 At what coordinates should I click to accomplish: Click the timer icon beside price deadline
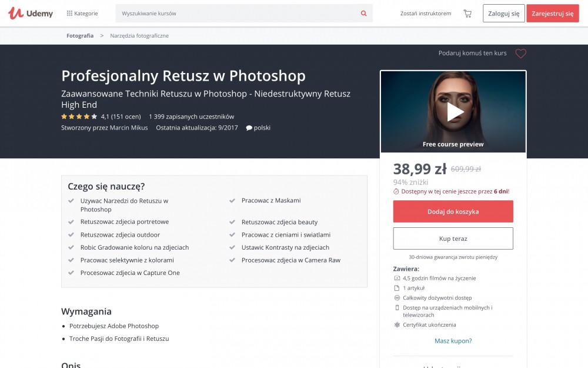tap(396, 191)
